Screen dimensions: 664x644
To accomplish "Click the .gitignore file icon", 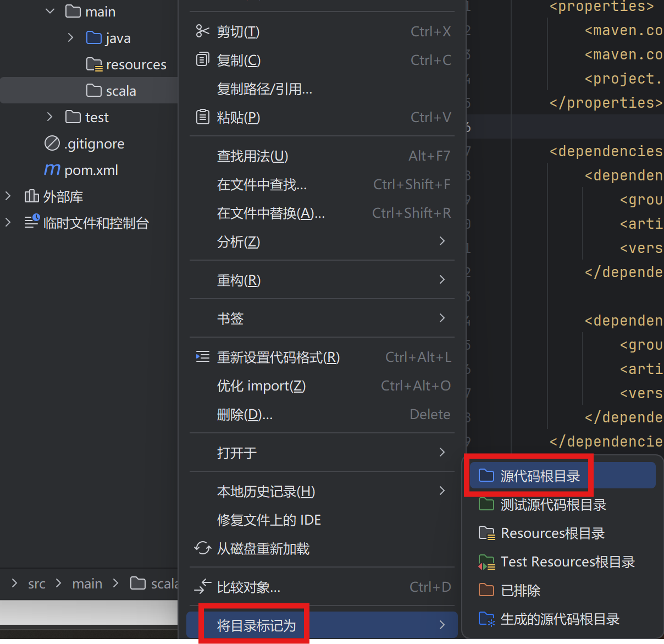I will 52,144.
